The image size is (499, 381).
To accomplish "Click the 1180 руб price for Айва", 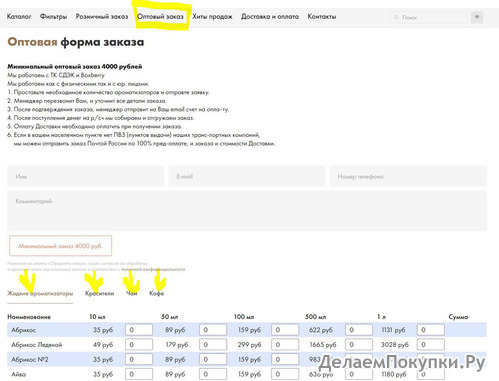I will [394, 374].
